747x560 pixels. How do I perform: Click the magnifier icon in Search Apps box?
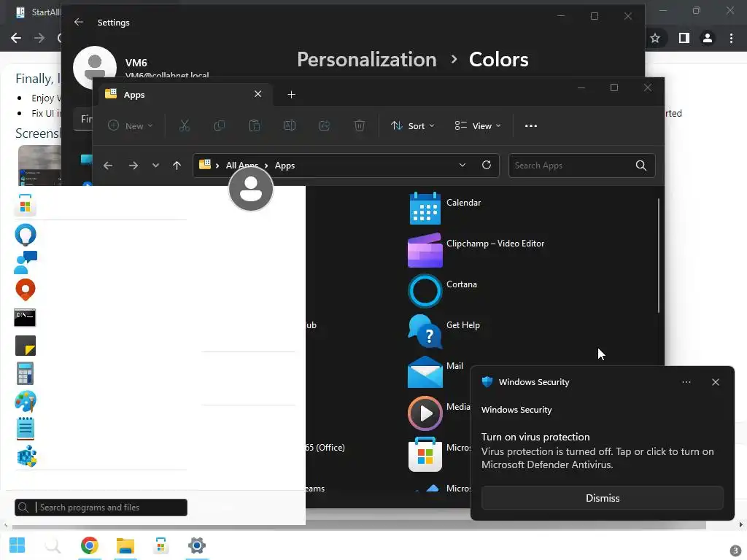click(x=641, y=166)
